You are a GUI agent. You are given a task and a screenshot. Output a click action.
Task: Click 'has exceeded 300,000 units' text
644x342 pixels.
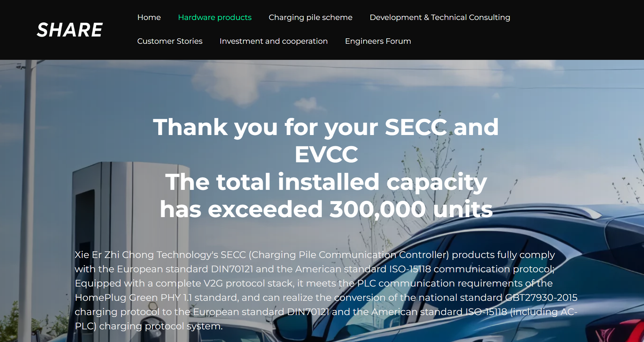326,209
